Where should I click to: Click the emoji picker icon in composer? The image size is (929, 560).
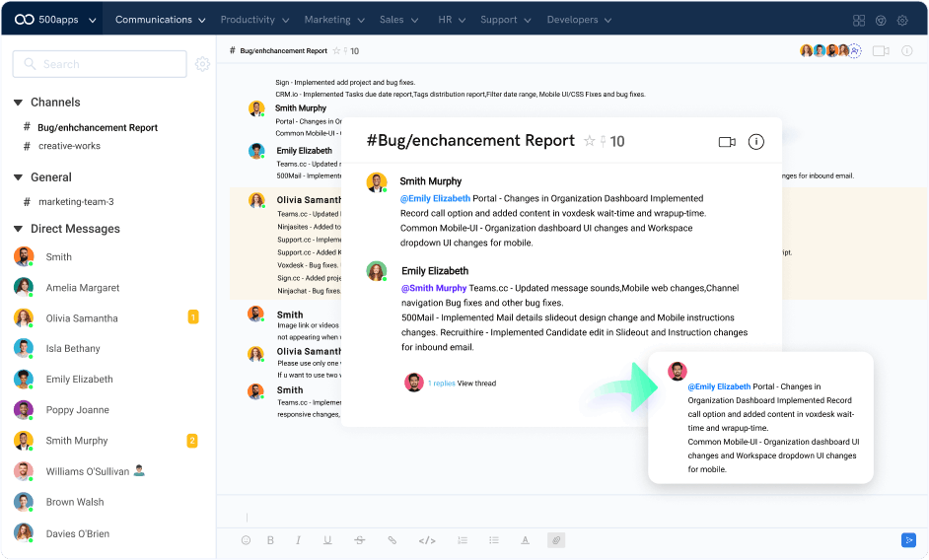(x=246, y=540)
